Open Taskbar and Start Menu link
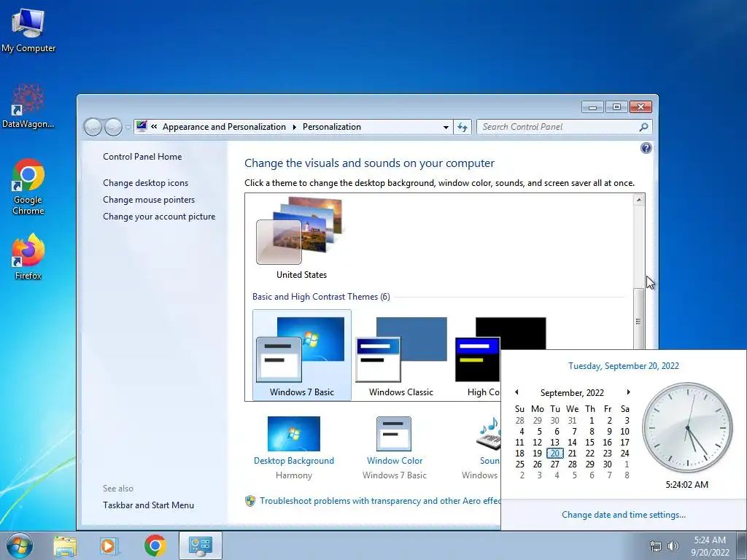Screen dimensions: 747x560 [x=148, y=505]
